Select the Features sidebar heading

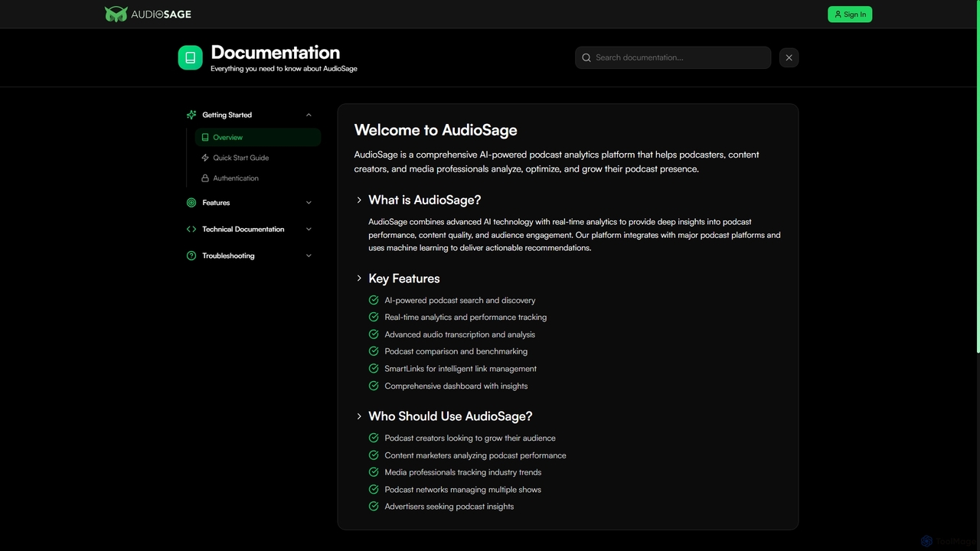point(216,203)
